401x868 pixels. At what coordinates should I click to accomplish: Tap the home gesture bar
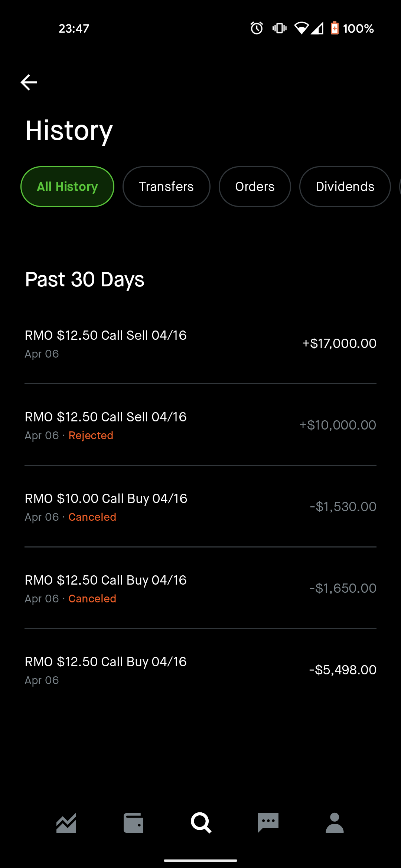pos(200,860)
